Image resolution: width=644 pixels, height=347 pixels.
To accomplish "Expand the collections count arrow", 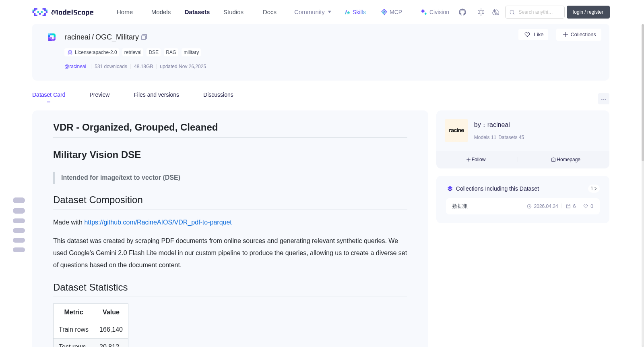I will coord(594,189).
